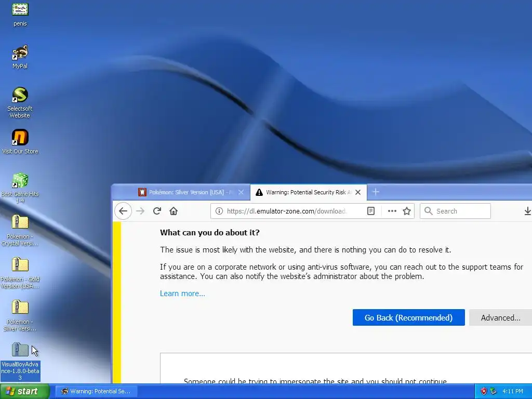
Task: Click the security shield tray icon
Action: tap(484, 391)
